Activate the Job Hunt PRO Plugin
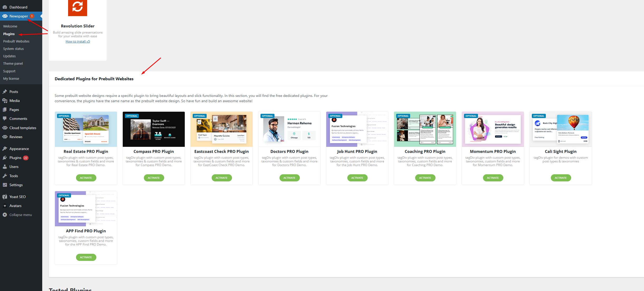 pos(357,178)
